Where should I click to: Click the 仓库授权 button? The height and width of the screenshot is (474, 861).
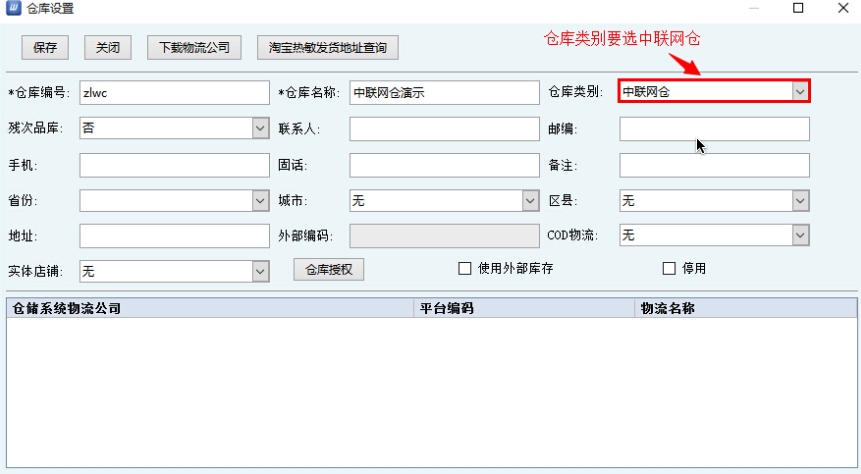coord(328,270)
